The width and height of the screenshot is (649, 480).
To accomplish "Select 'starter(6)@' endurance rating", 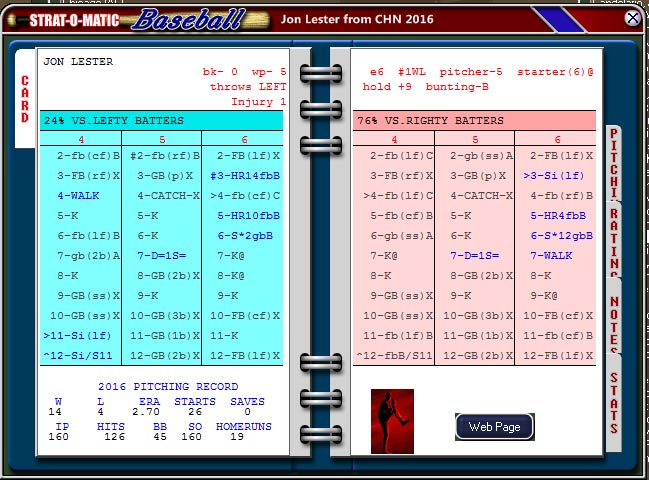I will coord(555,72).
